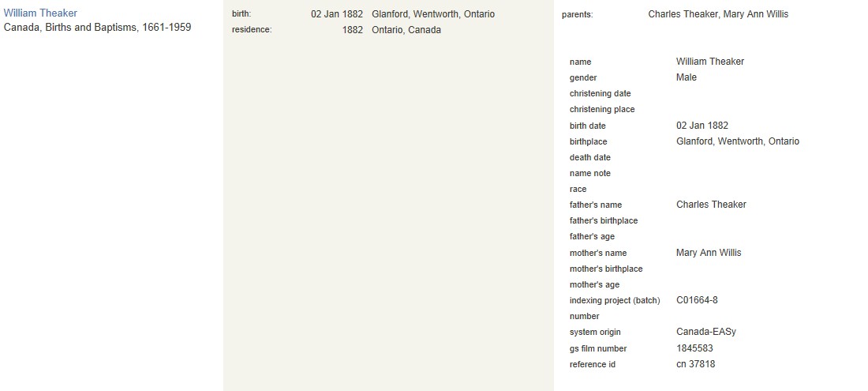Select gs film number 1845583

[x=694, y=348]
